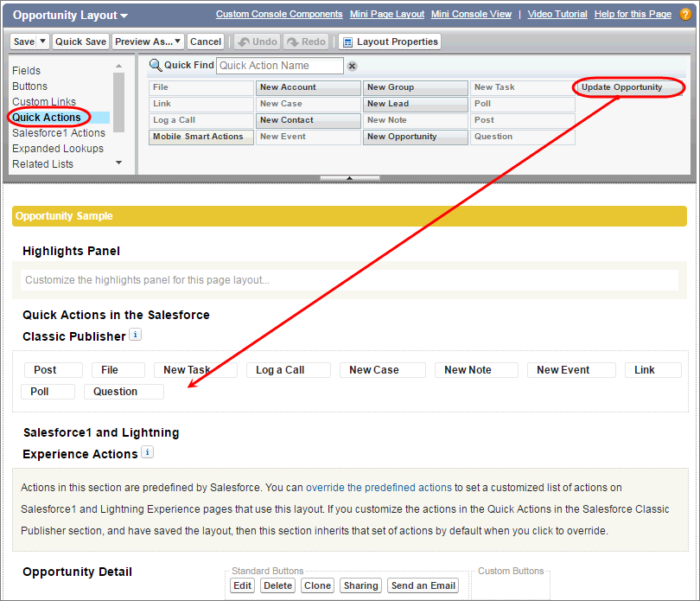The width and height of the screenshot is (700, 601).
Task: Select Related Lists in the palette category list
Action: point(43,164)
